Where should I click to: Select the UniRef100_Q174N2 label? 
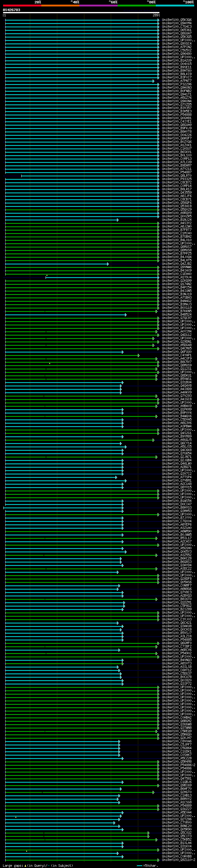(177, 284)
